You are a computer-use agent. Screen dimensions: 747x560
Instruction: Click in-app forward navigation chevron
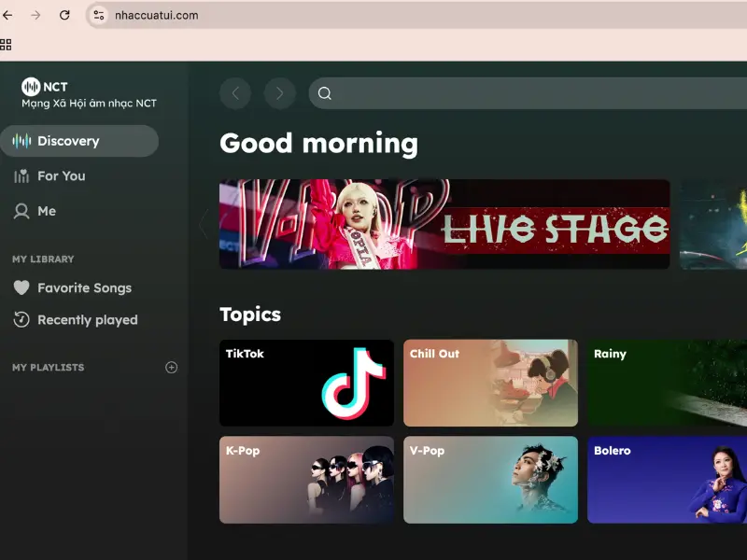pyautogui.click(x=279, y=93)
